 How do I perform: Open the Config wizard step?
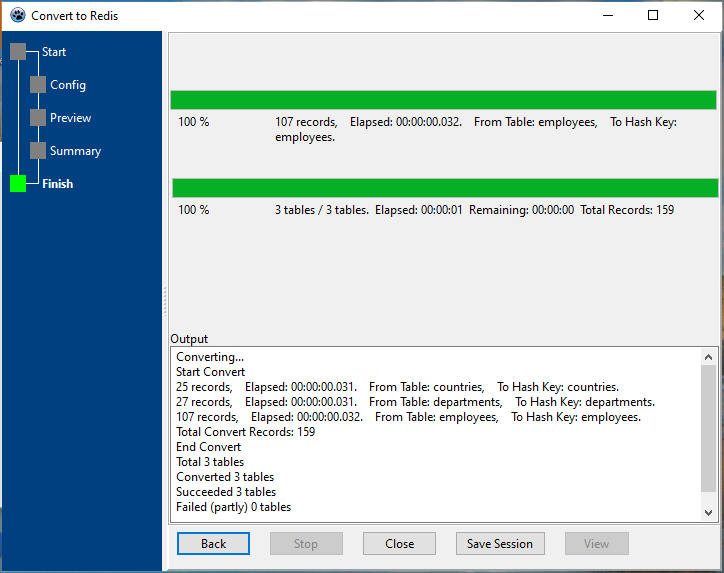pos(68,85)
